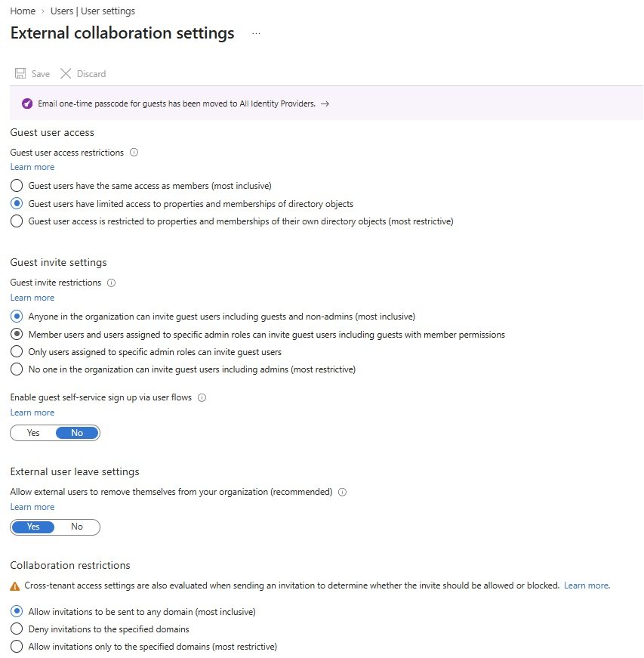Select Only users assigned to specific admin roles

pos(17,351)
